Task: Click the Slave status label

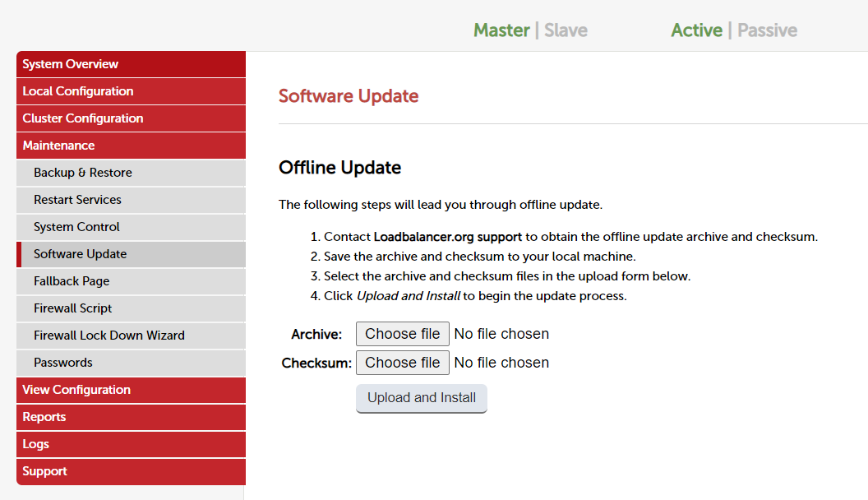Action: click(566, 30)
